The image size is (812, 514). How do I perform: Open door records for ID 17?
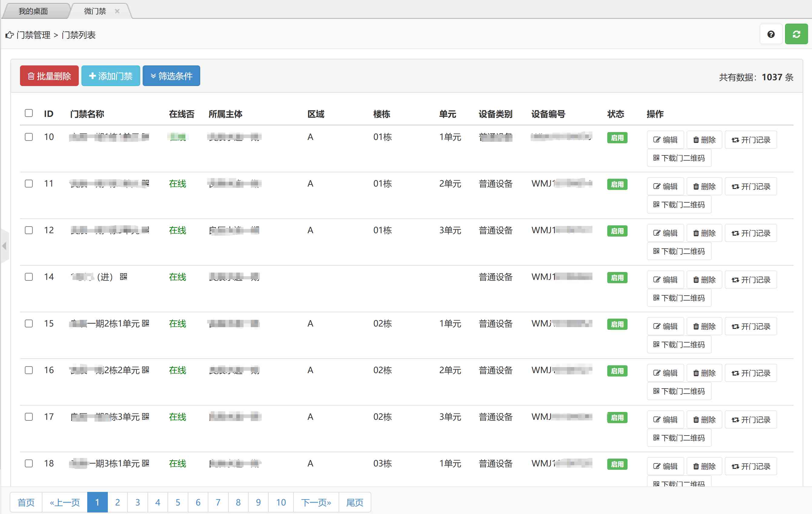751,419
